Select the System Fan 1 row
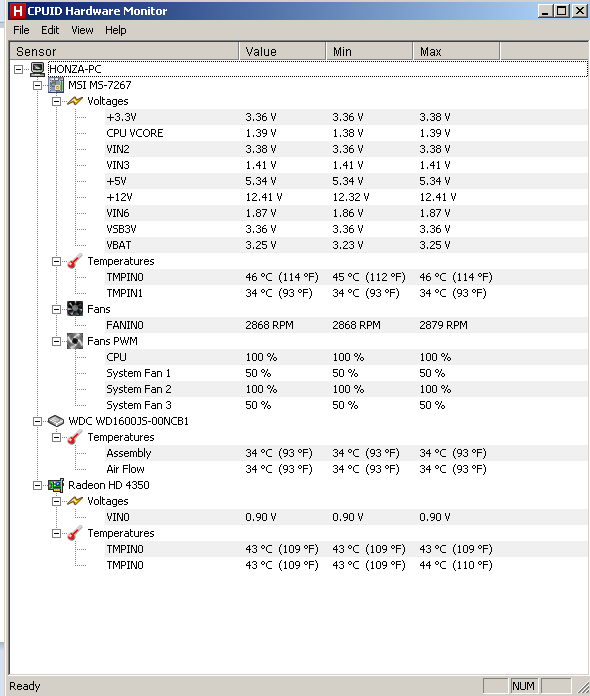The width and height of the screenshot is (590, 696). click(x=346, y=373)
